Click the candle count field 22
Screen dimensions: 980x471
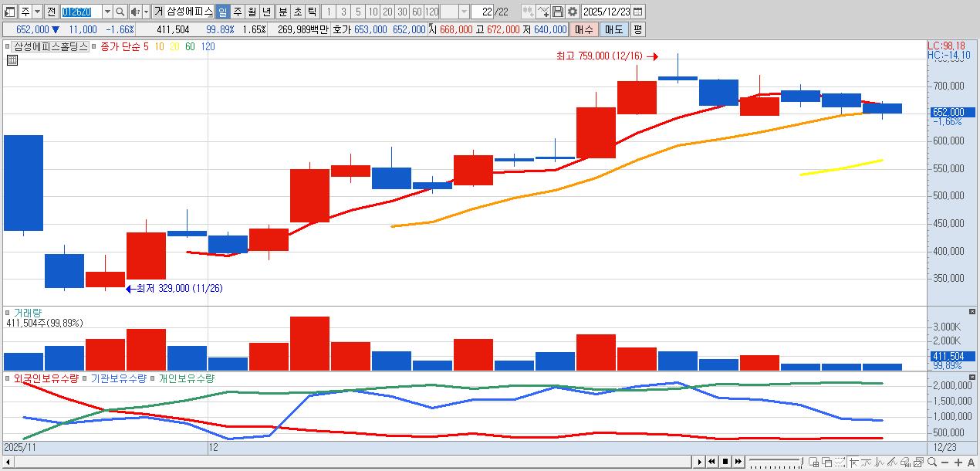tap(482, 12)
